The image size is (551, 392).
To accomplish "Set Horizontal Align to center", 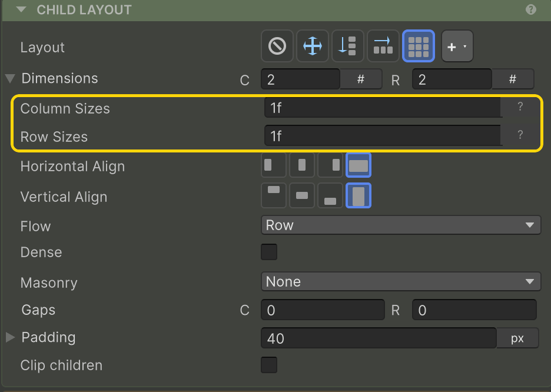I will (302, 165).
